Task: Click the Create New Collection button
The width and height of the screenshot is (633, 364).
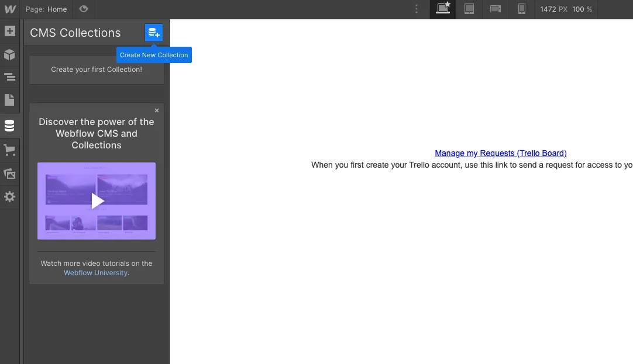Action: click(x=154, y=33)
